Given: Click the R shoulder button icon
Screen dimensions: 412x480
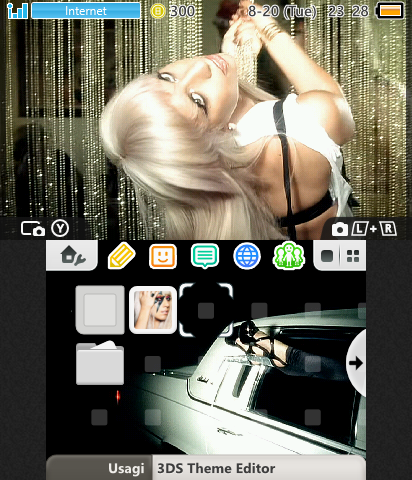Looking at the screenshot, I should pos(388,229).
